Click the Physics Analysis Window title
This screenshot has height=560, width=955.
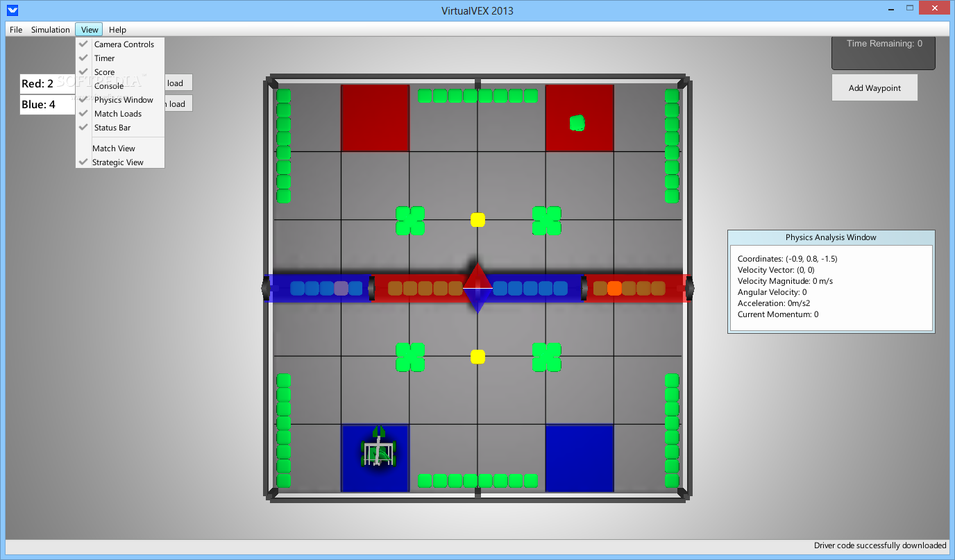click(x=831, y=237)
